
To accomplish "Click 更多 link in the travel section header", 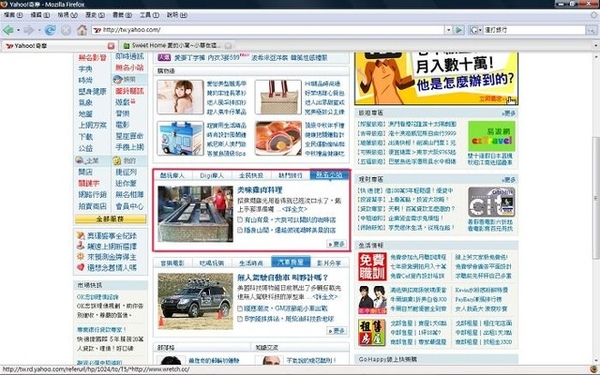I will pos(509,113).
